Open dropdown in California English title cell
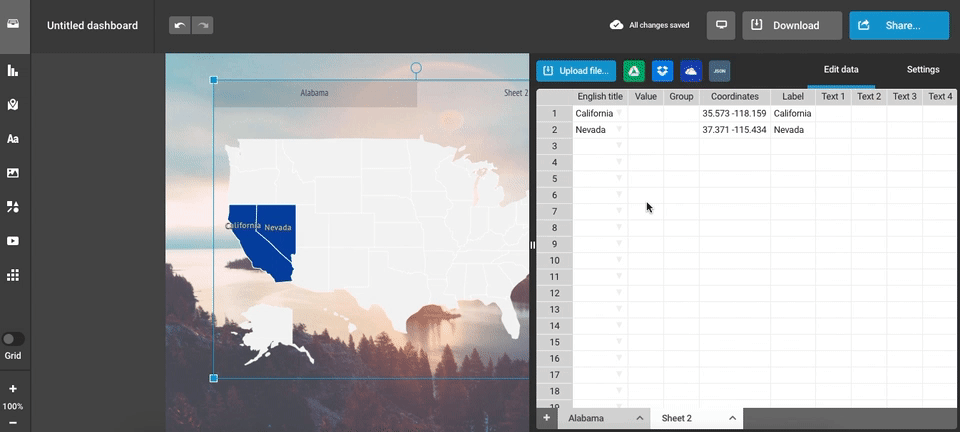960x432 pixels. coord(619,114)
